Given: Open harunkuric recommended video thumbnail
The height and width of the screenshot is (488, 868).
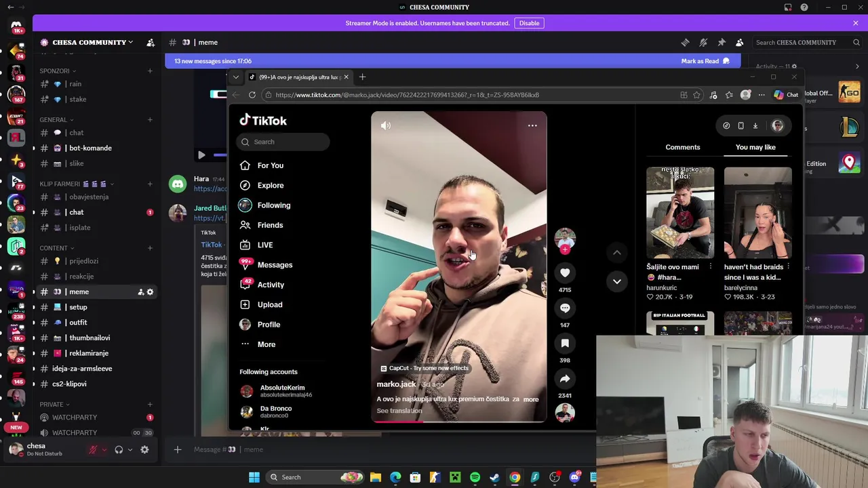Looking at the screenshot, I should (680, 213).
